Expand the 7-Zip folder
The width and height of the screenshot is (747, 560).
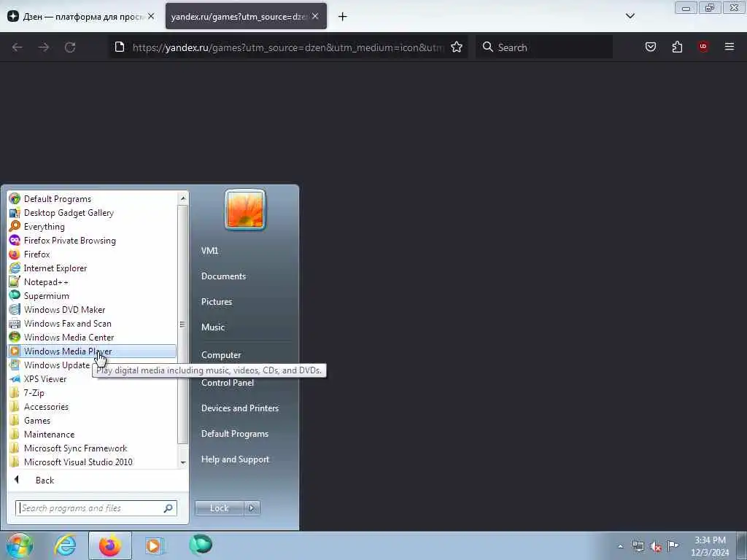coord(93,393)
